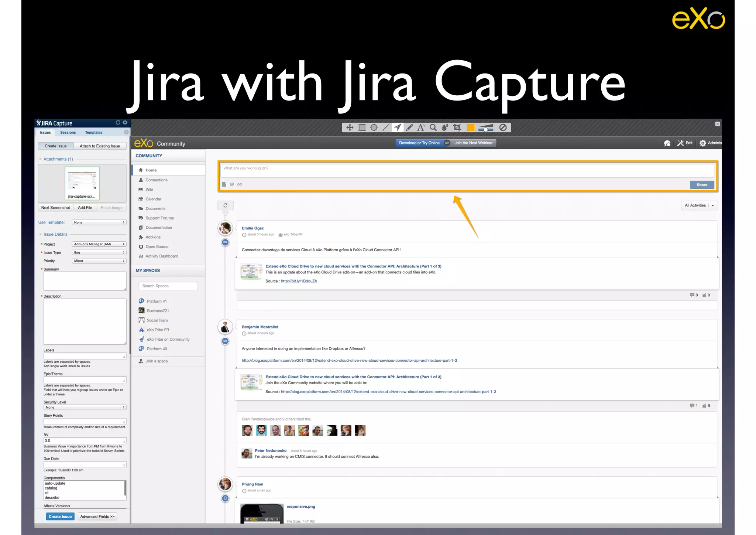The image size is (756, 535).
Task: Select the Crop tool
Action: tap(457, 127)
